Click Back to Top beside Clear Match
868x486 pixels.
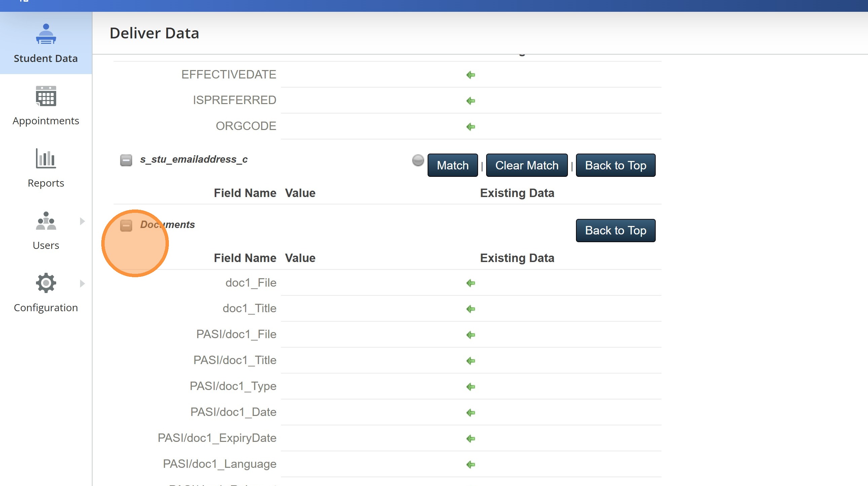tap(615, 165)
